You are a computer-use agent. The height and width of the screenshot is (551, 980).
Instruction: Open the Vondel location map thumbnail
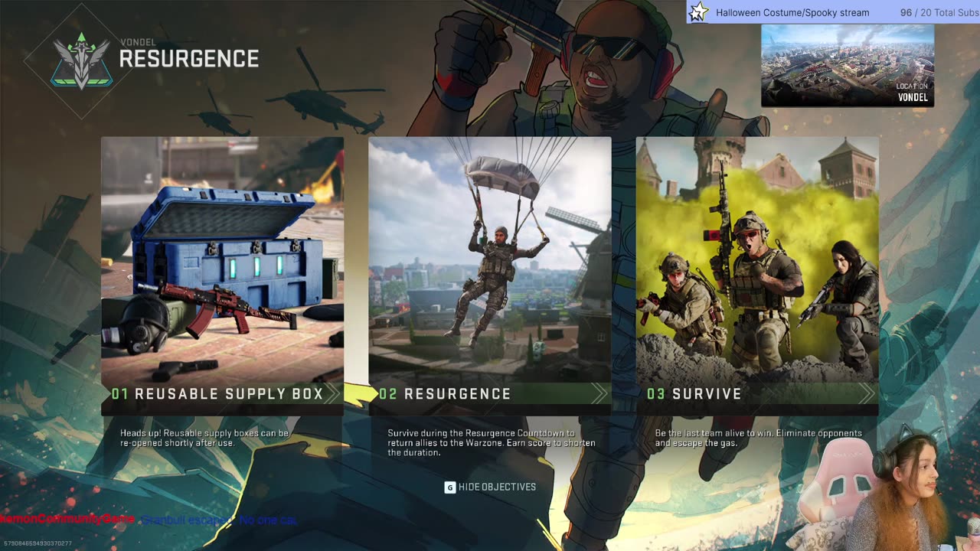point(848,65)
